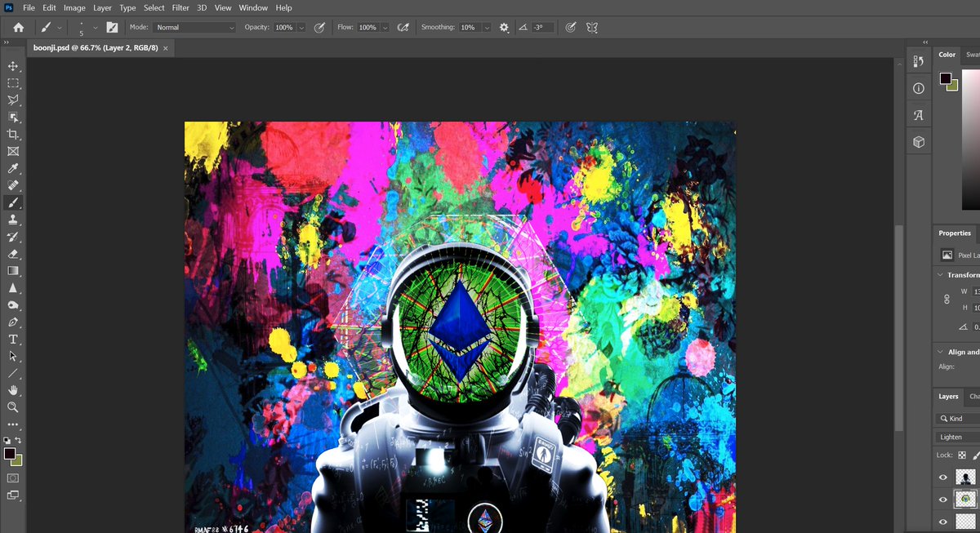Select the Clone Stamp tool
The width and height of the screenshot is (980, 533).
13,220
